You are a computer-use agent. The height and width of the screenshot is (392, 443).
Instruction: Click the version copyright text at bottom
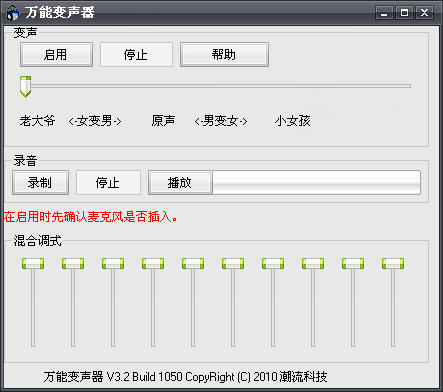(x=185, y=377)
